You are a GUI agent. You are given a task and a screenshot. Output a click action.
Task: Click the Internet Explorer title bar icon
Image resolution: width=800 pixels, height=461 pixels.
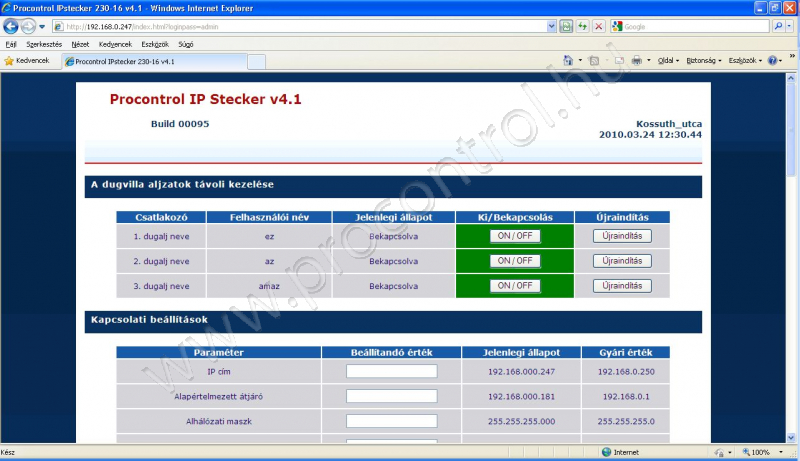(6, 8)
